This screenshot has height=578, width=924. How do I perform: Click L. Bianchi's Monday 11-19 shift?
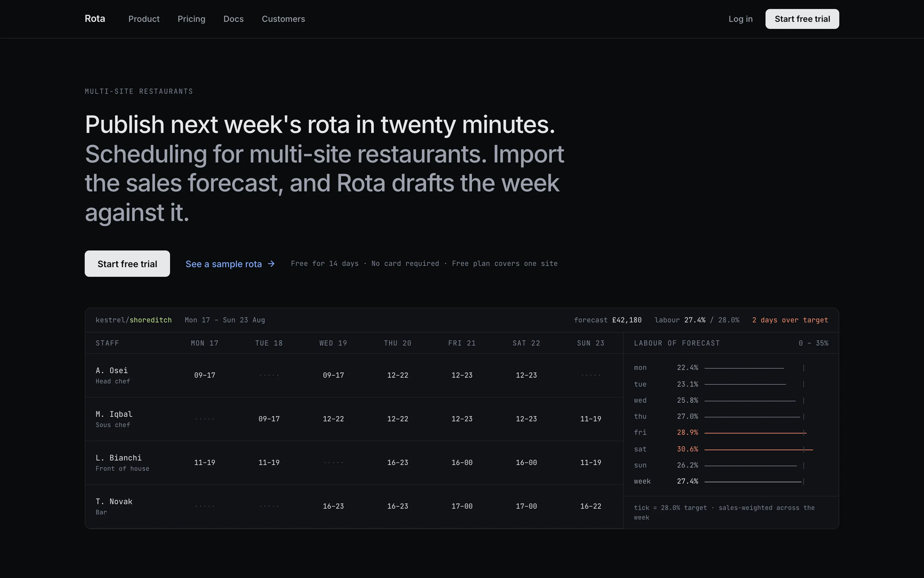tap(205, 462)
